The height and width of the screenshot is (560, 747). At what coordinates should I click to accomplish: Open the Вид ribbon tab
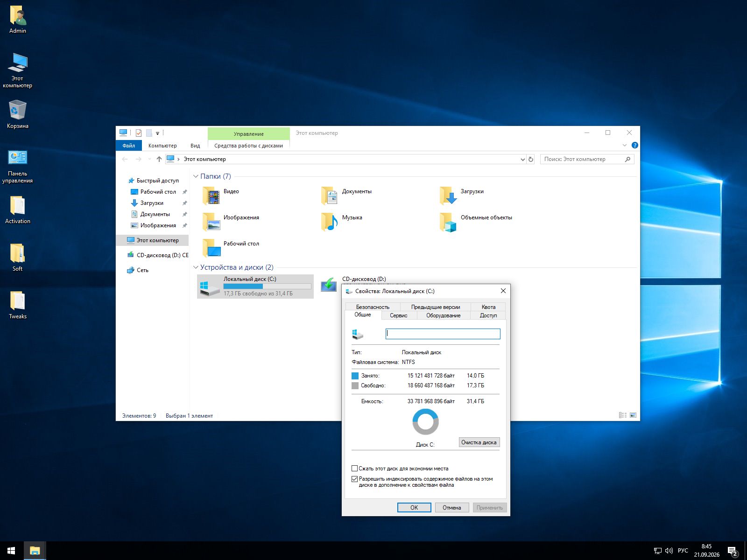point(195,146)
